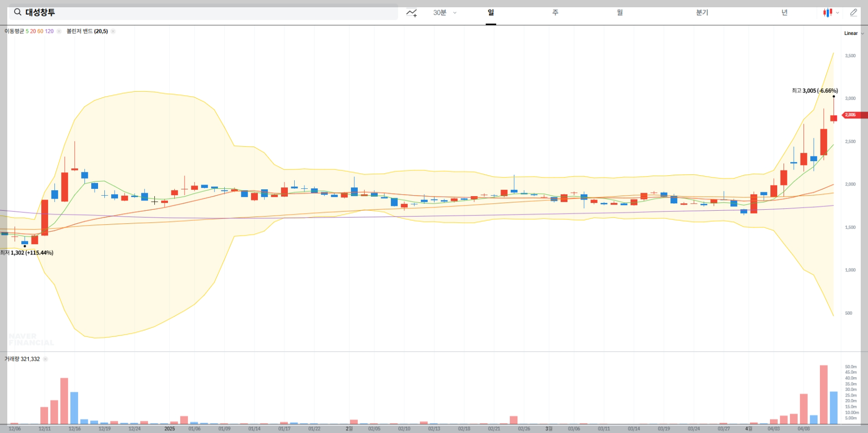Remove the 이동평균 moving average indicator
The image size is (868, 433).
click(59, 31)
